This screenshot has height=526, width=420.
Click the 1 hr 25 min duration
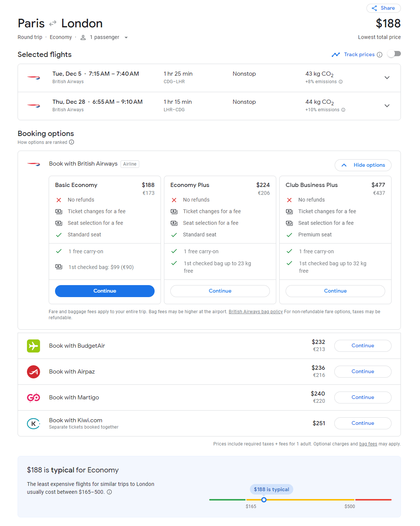[x=178, y=74]
